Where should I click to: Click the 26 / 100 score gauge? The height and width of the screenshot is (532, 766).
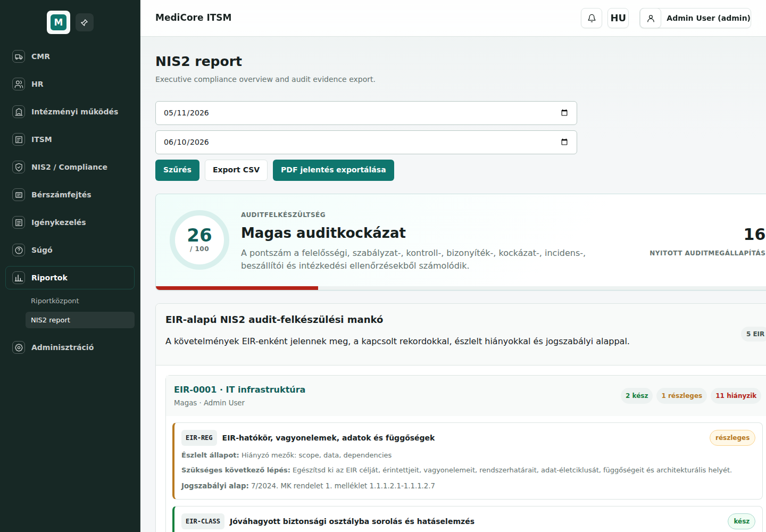point(199,240)
